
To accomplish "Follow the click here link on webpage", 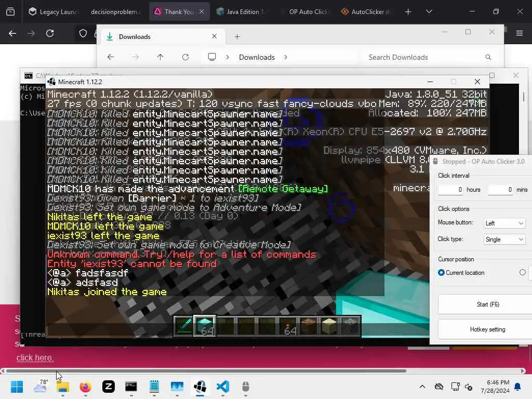I will click(x=35, y=357).
